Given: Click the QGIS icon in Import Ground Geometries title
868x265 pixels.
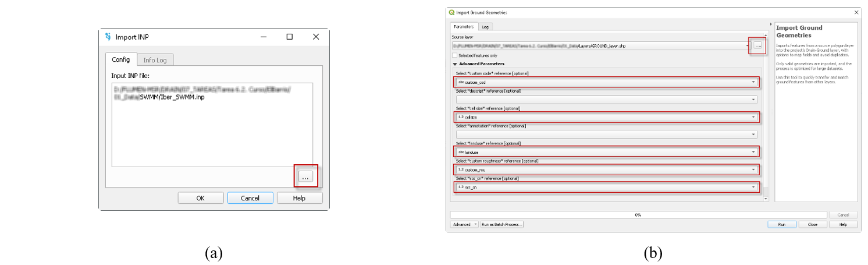Looking at the screenshot, I should [452, 12].
